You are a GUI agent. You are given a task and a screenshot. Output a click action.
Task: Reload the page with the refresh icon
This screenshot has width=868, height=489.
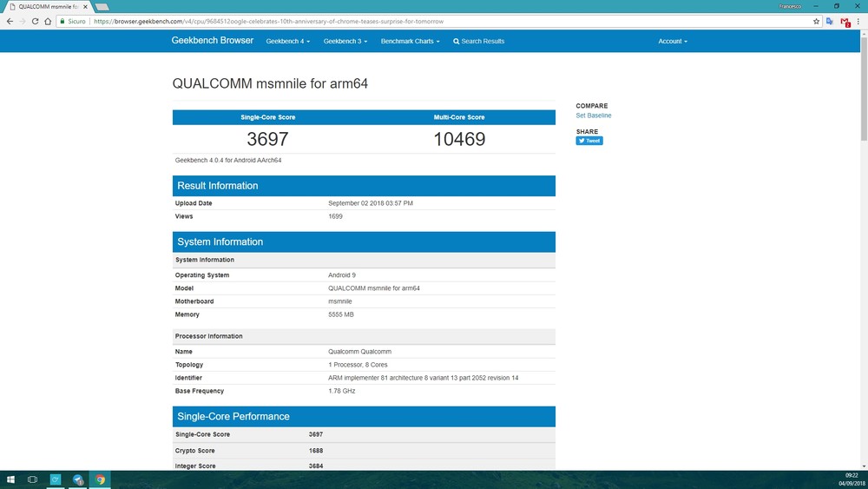click(x=35, y=21)
